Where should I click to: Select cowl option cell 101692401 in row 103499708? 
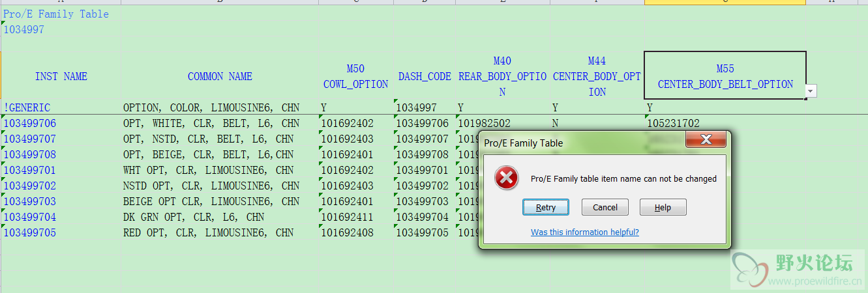[x=356, y=154]
